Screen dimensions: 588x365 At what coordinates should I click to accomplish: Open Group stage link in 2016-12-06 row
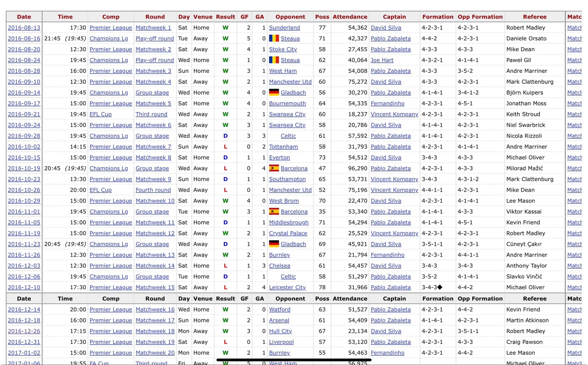point(152,276)
